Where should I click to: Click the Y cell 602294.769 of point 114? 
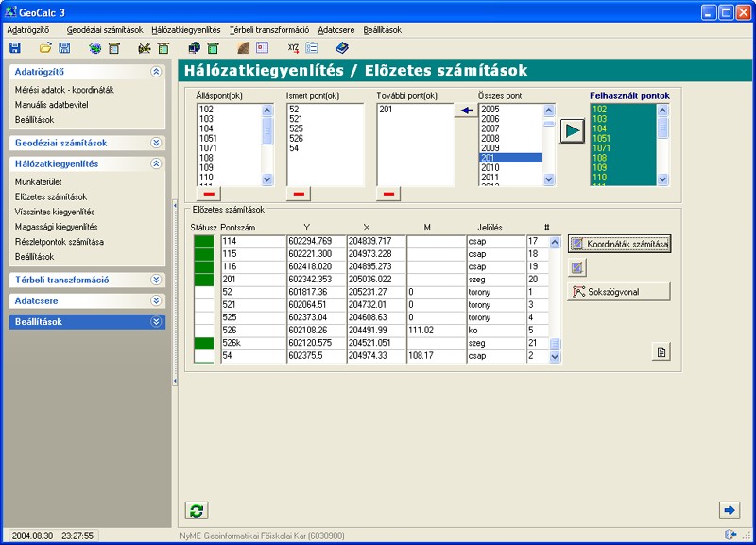pyautogui.click(x=317, y=241)
